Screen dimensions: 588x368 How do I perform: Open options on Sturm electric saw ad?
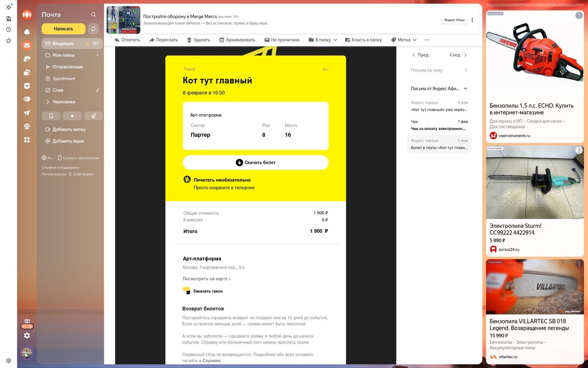579,150
